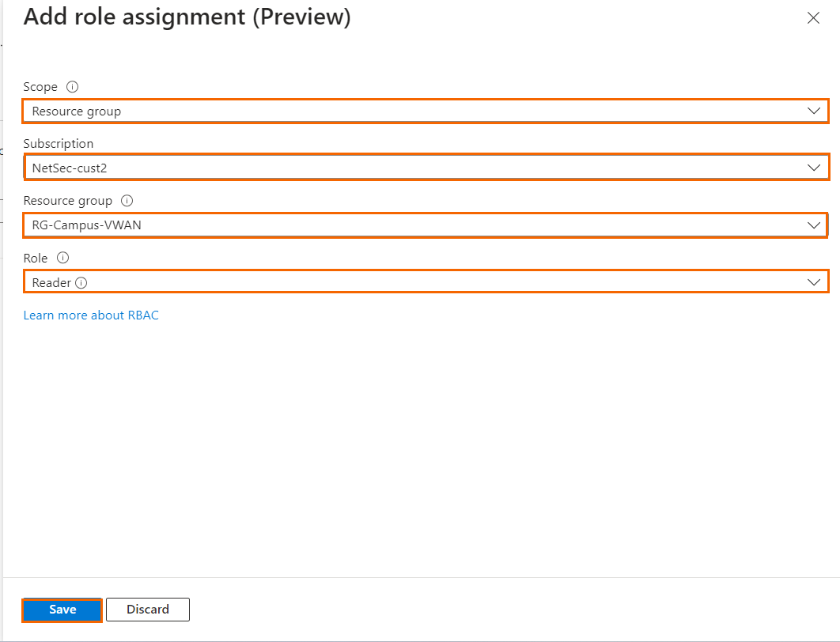Click info icon beside Resource group label
This screenshot has height=642, width=840.
coord(127,201)
